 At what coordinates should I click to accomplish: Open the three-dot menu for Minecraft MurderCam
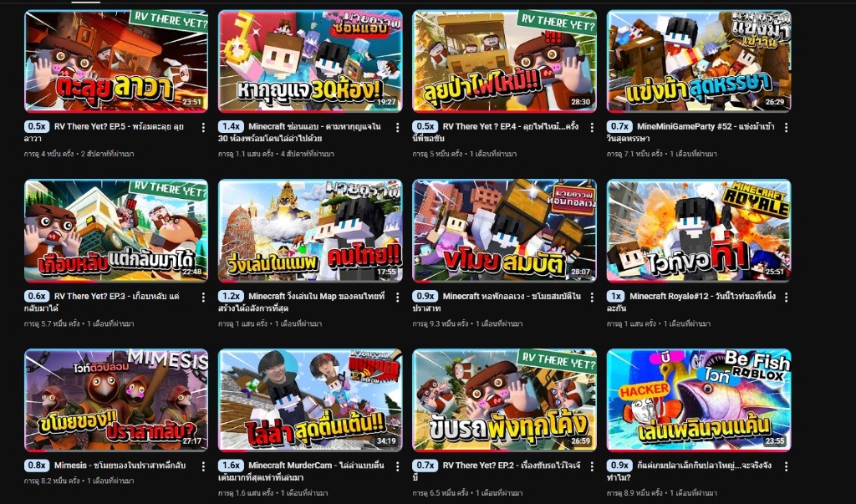[x=397, y=466]
